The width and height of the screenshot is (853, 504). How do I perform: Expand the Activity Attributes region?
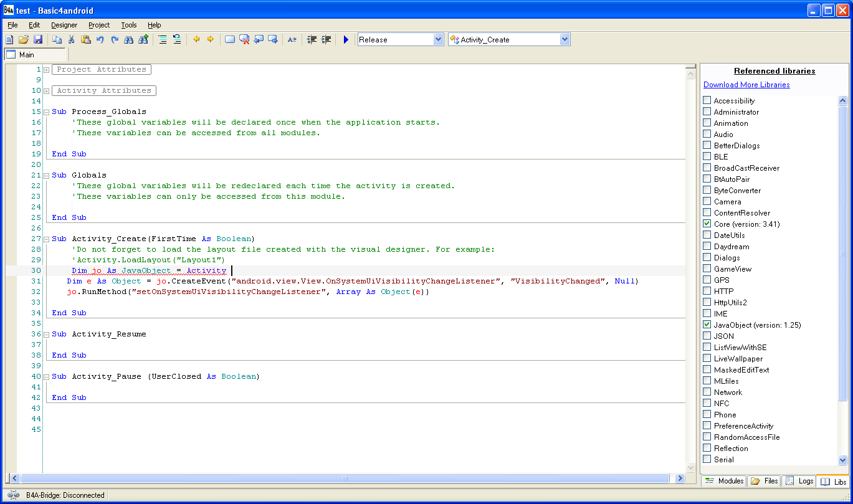47,91
